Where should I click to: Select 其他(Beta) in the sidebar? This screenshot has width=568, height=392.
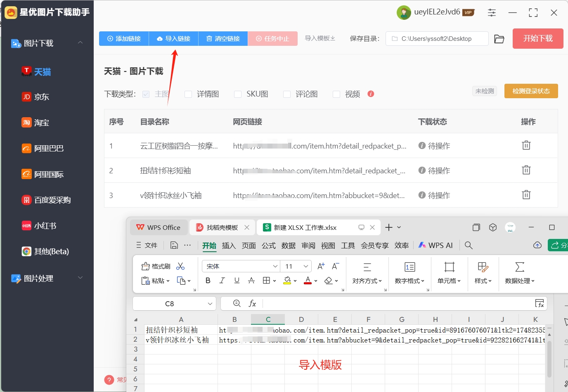(x=45, y=251)
